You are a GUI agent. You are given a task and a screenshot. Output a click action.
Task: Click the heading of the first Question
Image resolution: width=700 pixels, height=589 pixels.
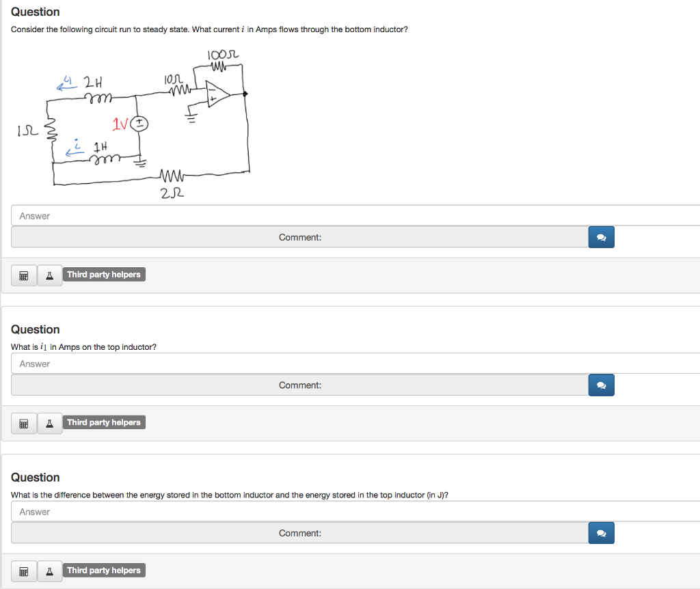click(x=35, y=12)
